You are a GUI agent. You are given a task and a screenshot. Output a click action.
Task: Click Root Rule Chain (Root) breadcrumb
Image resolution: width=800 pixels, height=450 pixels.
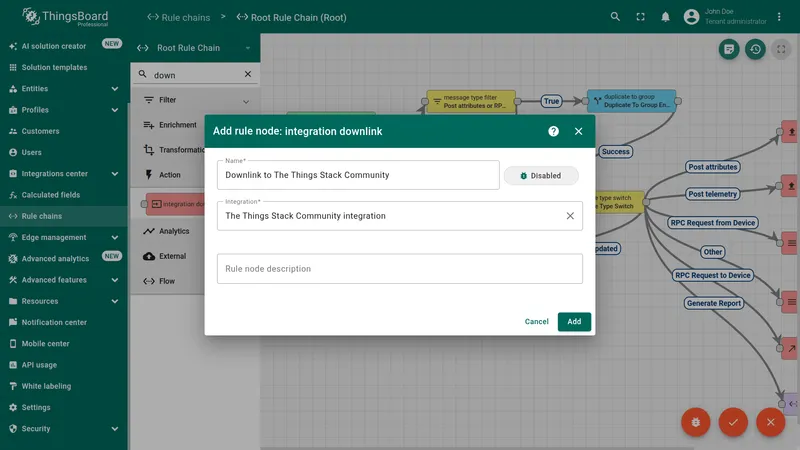(x=291, y=17)
